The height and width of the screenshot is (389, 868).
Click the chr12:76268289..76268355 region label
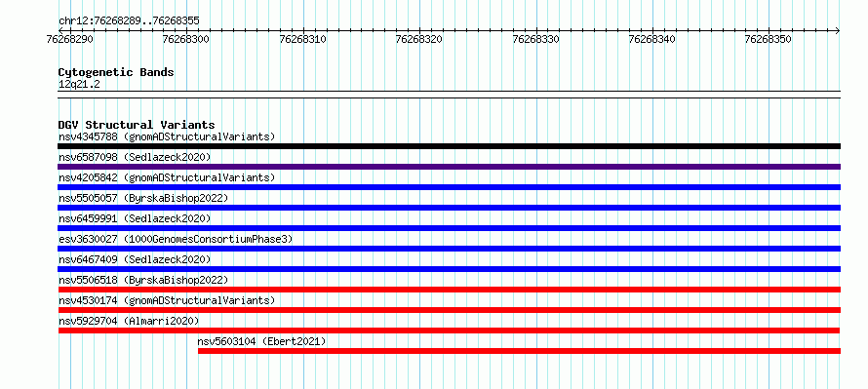[129, 21]
